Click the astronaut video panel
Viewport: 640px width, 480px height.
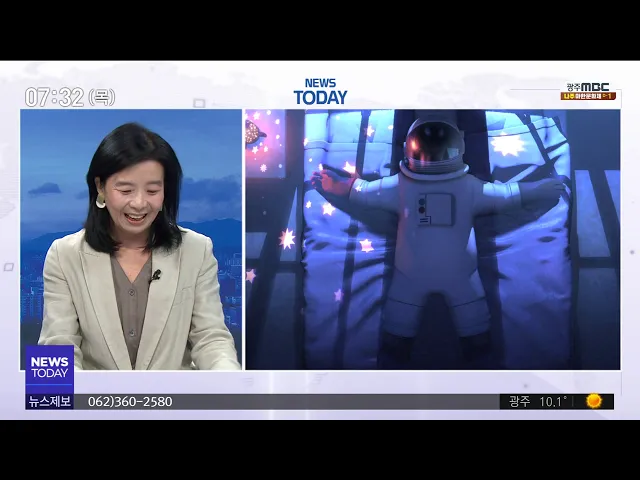[x=433, y=240]
